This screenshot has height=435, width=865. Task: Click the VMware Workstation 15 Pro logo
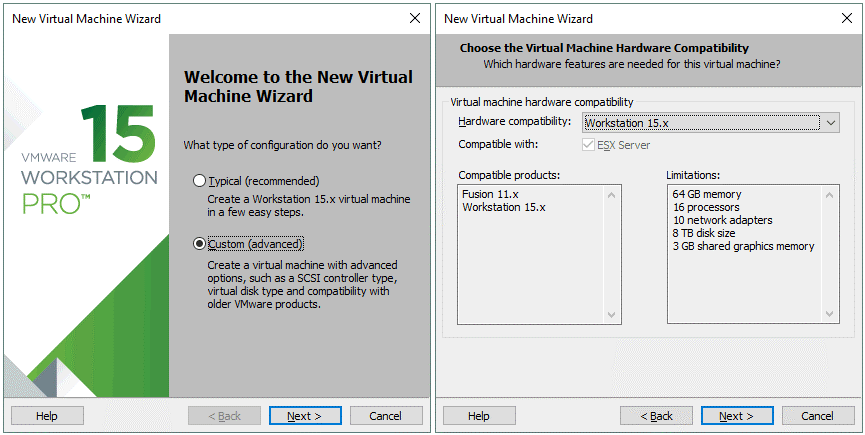pyautogui.click(x=90, y=160)
